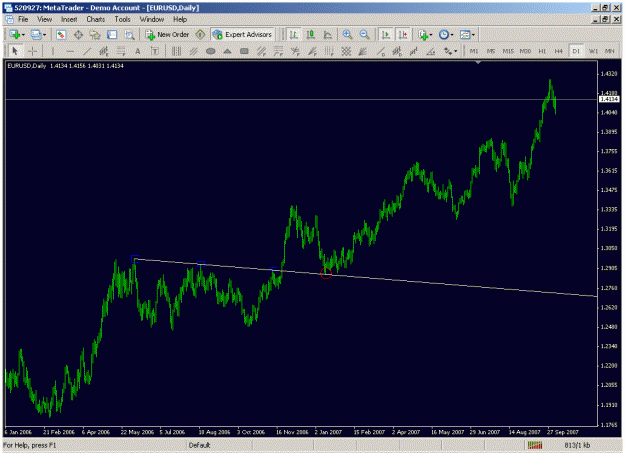Select the Equidistant Channel tool
The image size is (625, 453).
(104, 51)
